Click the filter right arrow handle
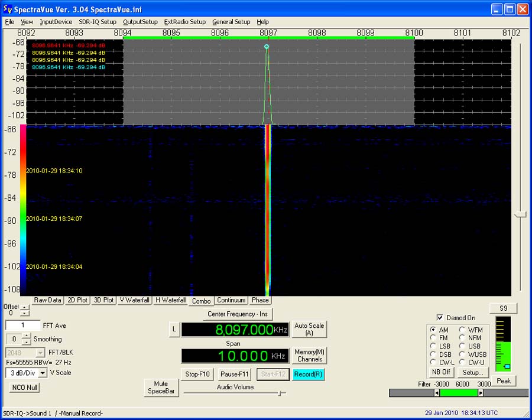The height and width of the screenshot is (420, 532). [x=481, y=393]
